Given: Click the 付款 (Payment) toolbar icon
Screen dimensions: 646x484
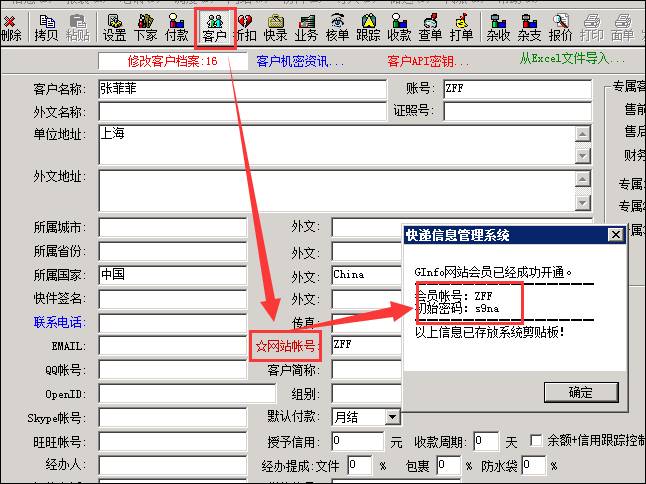Looking at the screenshot, I should (x=177, y=27).
